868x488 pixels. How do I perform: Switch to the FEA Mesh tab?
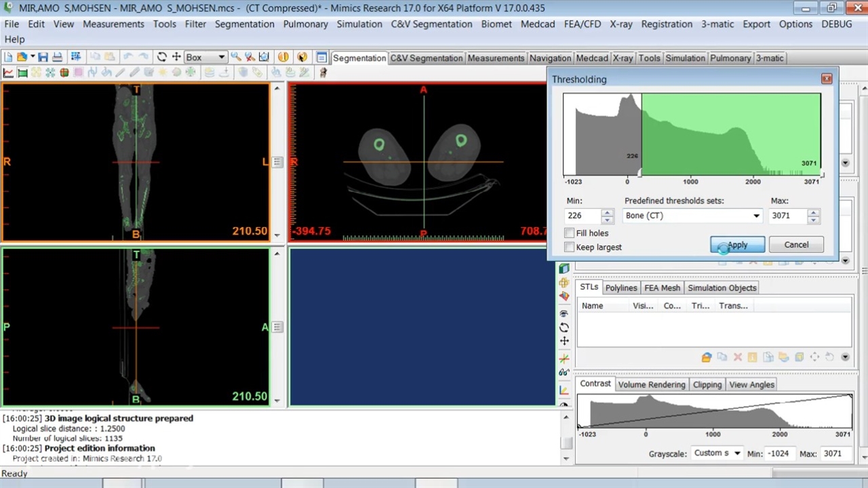click(x=662, y=288)
